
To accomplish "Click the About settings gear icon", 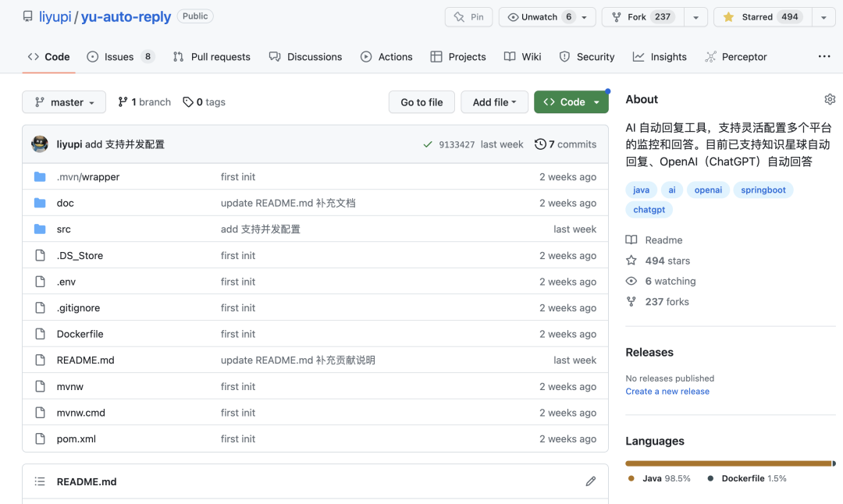I will click(830, 99).
